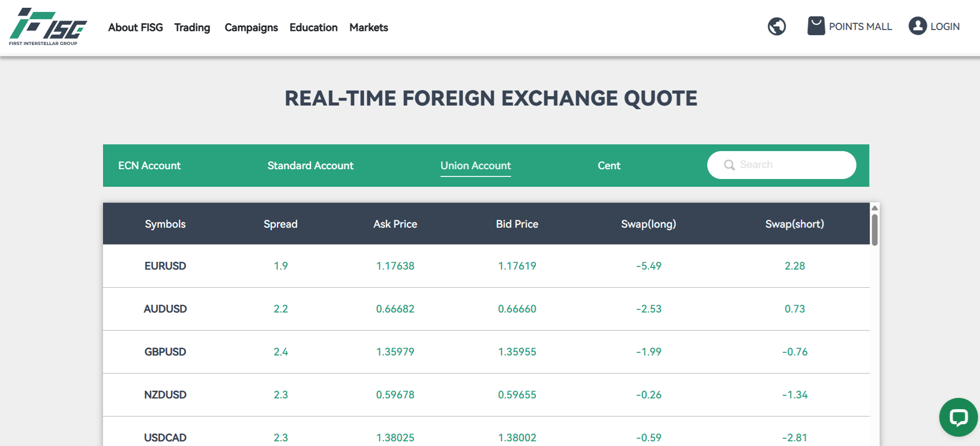Focus the symbol Search field
This screenshot has width=980, height=446.
click(782, 165)
